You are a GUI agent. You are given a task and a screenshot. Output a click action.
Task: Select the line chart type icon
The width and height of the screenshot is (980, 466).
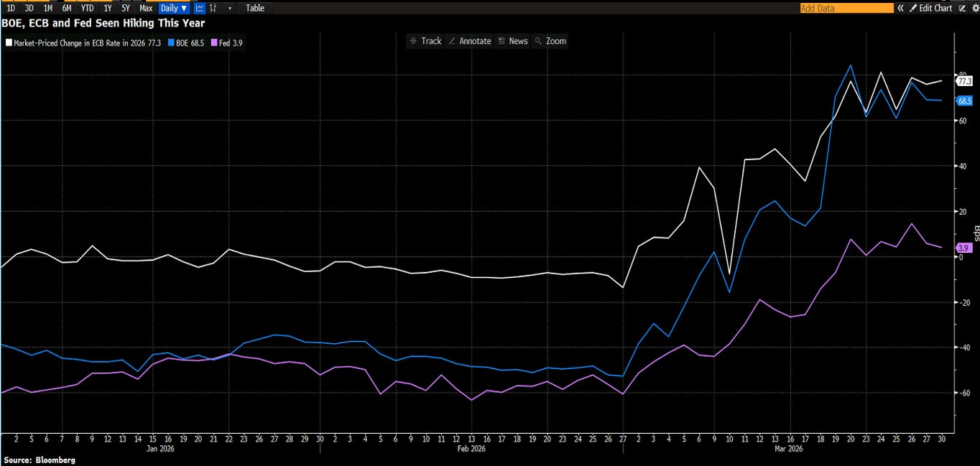[200, 8]
